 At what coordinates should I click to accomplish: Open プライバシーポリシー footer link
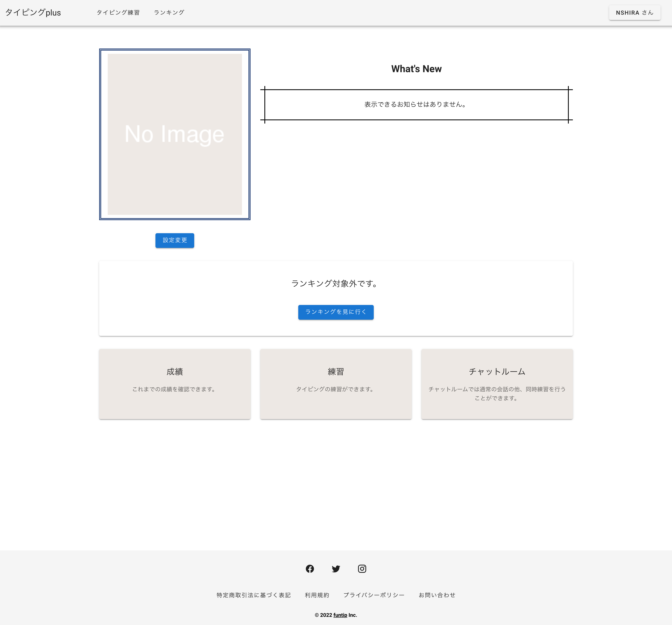coord(374,595)
